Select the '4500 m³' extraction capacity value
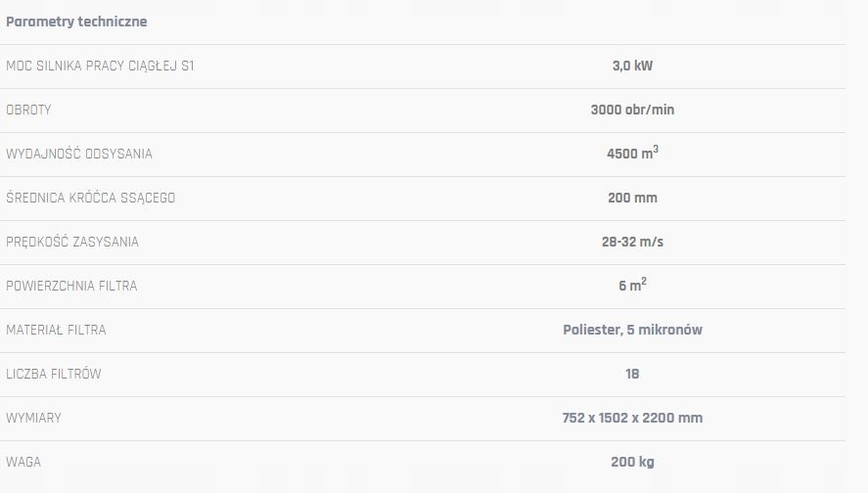Viewport: 868px width, 493px height. (x=632, y=154)
